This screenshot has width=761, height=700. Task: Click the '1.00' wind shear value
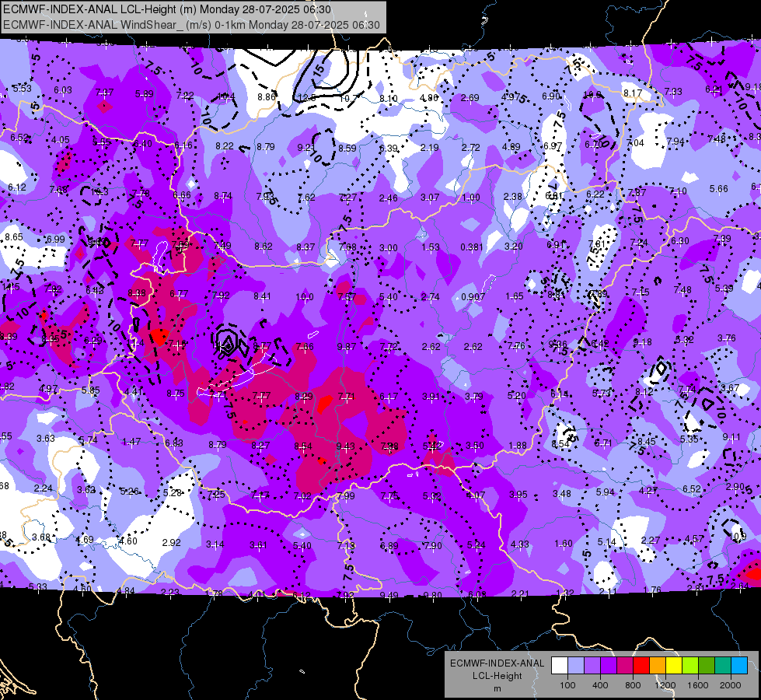click(x=471, y=198)
